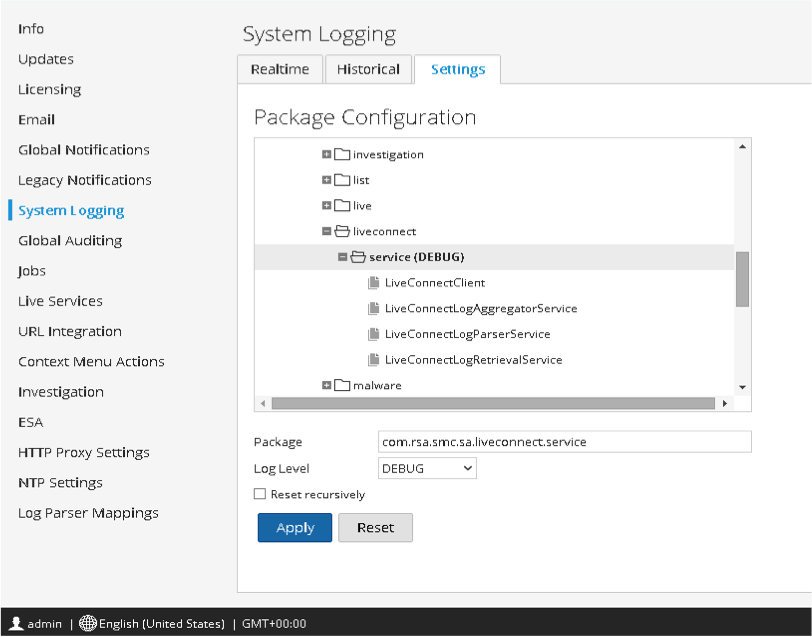This screenshot has width=812, height=637.
Task: Click the admin user icon
Action: (x=16, y=624)
